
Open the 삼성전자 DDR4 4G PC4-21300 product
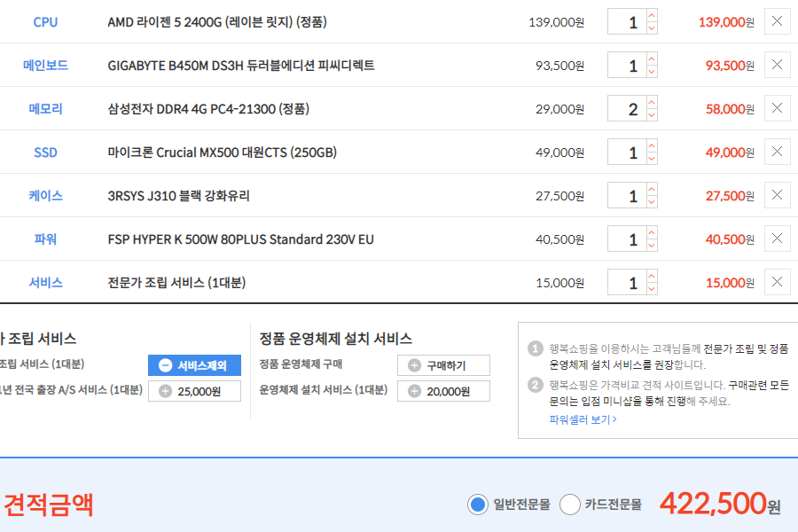point(208,109)
